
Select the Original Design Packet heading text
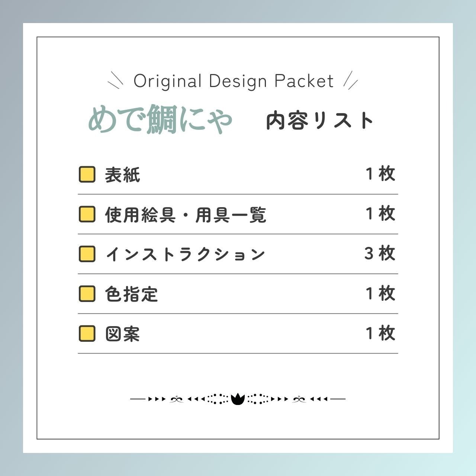234,81
